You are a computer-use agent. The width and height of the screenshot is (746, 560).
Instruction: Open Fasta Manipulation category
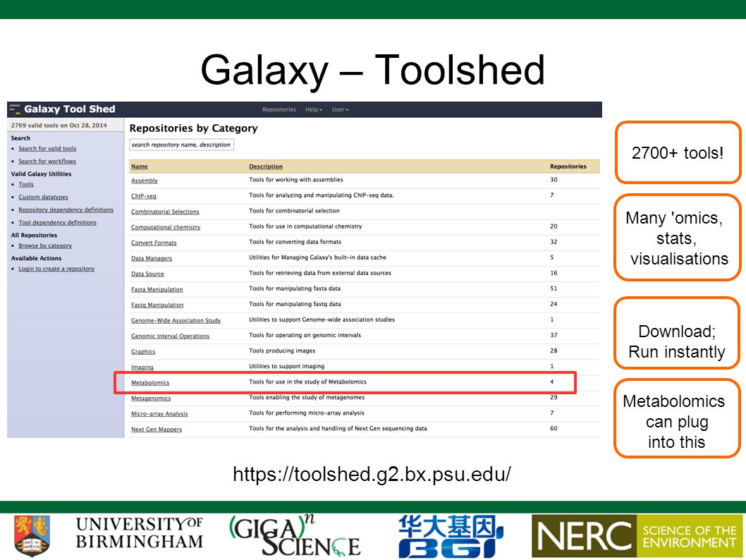click(x=157, y=289)
